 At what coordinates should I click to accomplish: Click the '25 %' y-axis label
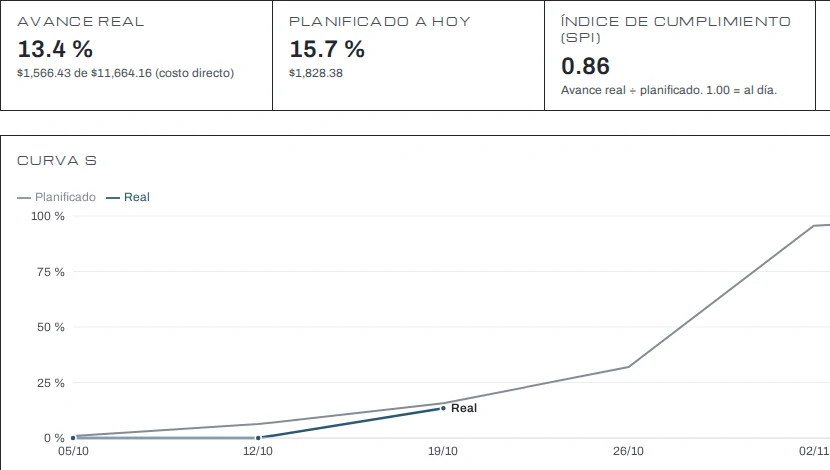coord(51,383)
